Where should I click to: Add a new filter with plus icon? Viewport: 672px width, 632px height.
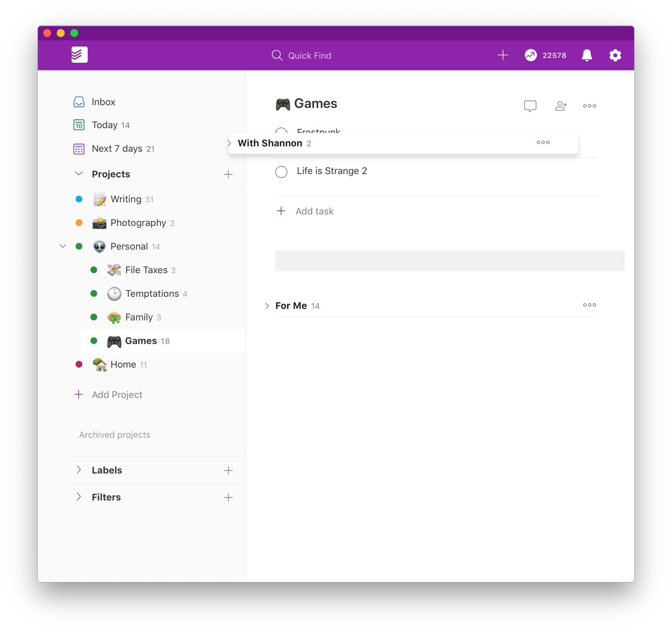(x=228, y=497)
